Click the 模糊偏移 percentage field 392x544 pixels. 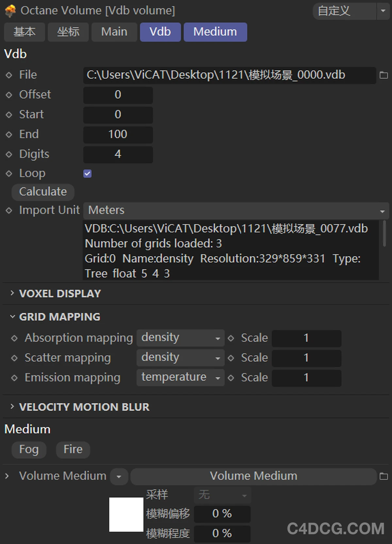click(222, 514)
